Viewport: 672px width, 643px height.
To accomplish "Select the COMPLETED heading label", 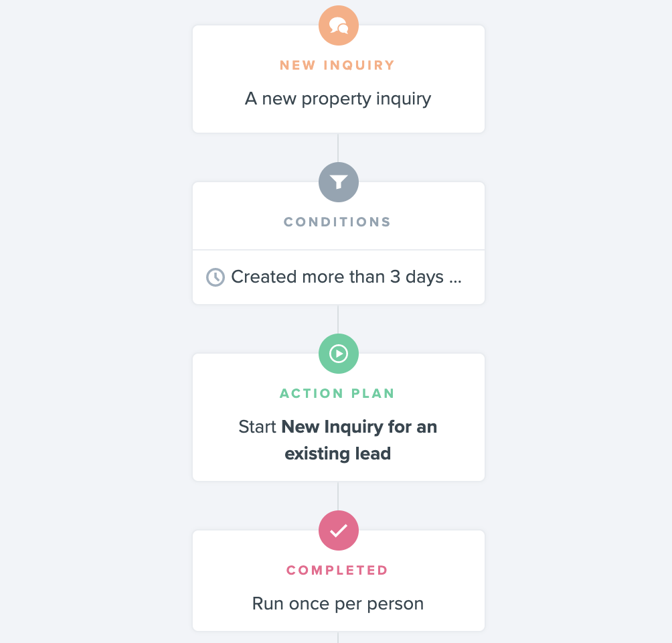I will click(337, 570).
